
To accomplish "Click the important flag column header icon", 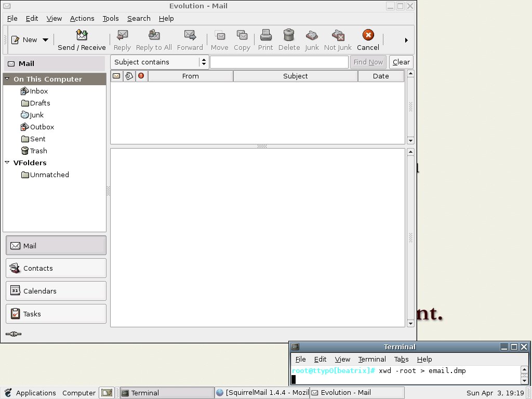I will click(x=141, y=76).
